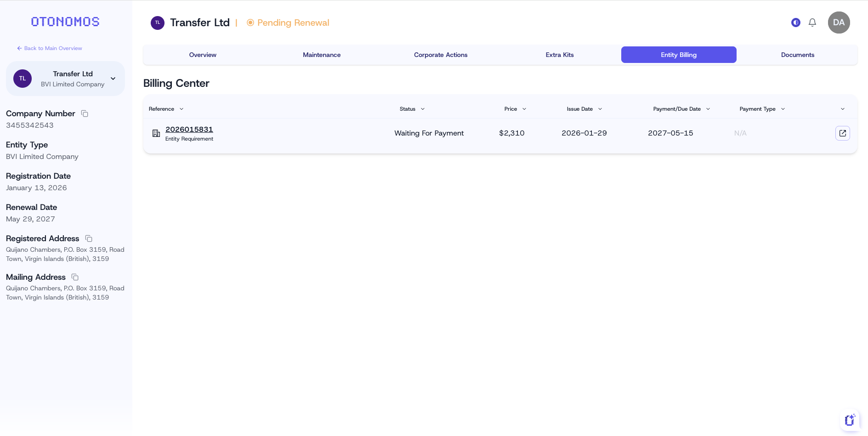Open the Status column sort dropdown

tap(423, 109)
